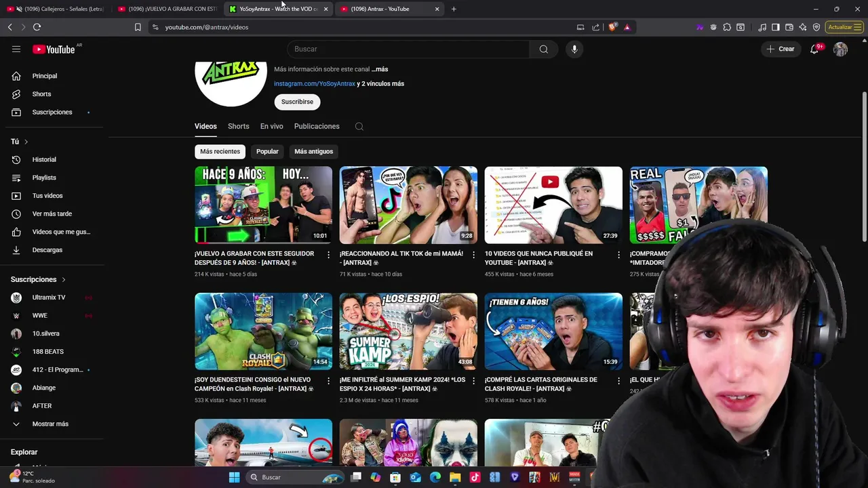868x488 pixels.
Task: Open the Brave VPN shield icon
Action: (x=816, y=27)
